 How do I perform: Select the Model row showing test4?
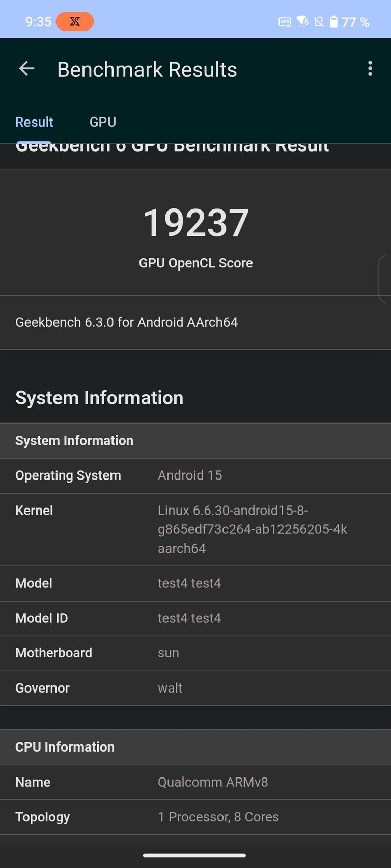point(195,583)
